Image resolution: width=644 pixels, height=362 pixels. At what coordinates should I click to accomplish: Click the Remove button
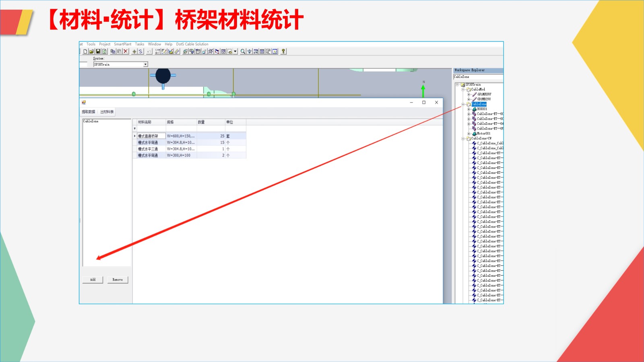point(118,280)
